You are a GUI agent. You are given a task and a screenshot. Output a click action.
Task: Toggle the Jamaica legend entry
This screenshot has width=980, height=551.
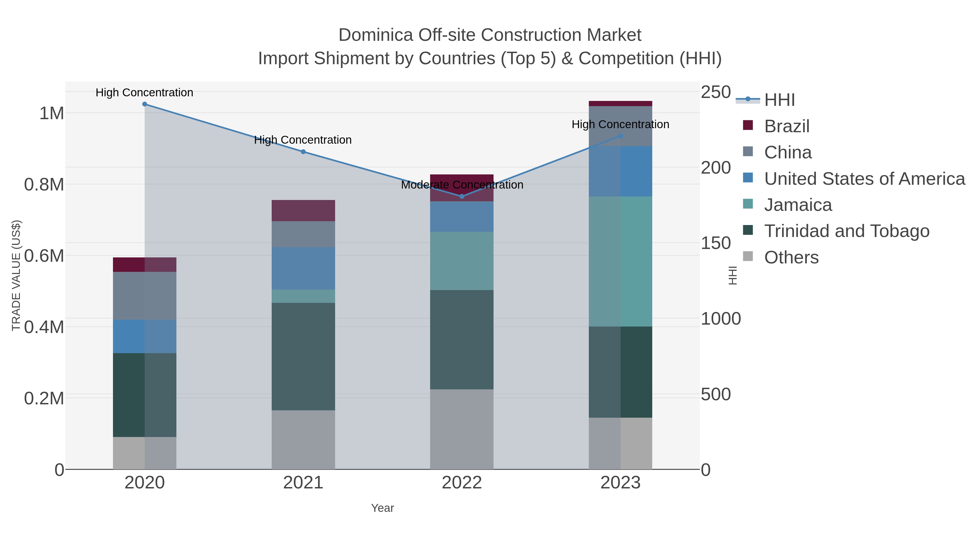pos(787,205)
